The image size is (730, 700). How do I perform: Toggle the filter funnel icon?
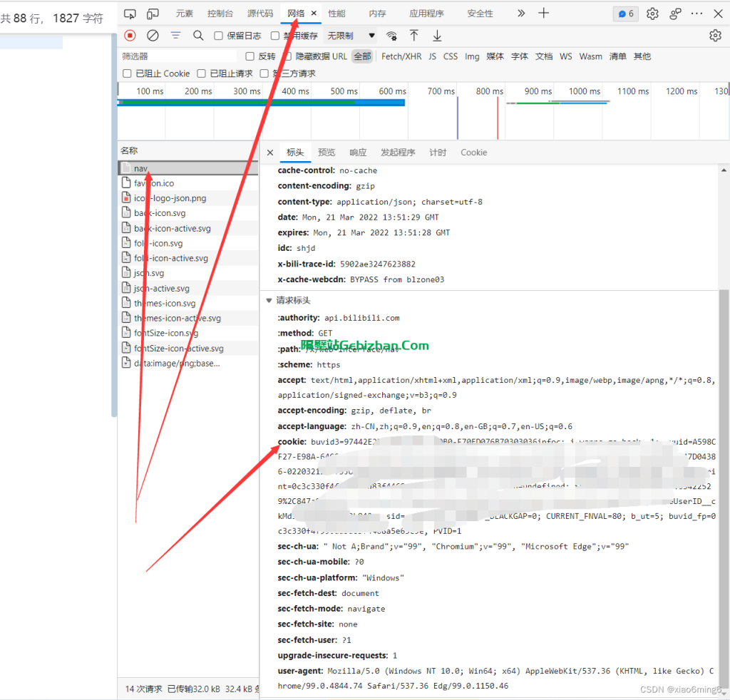tap(175, 36)
